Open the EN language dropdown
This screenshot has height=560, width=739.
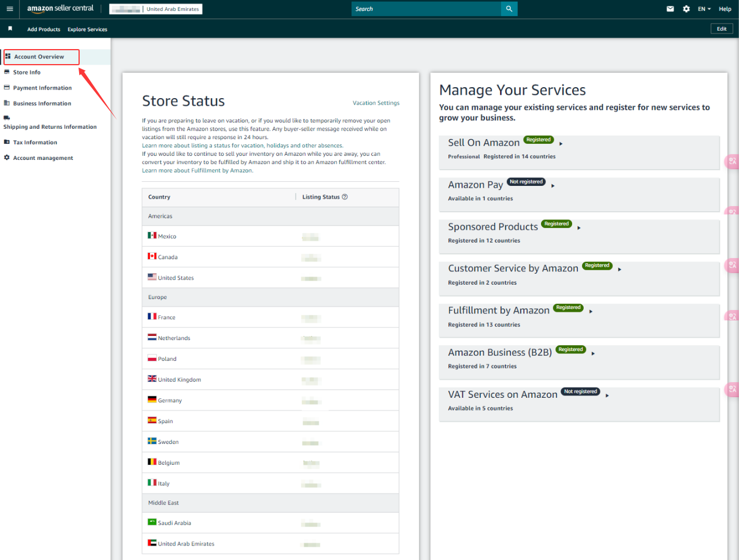pyautogui.click(x=704, y=9)
